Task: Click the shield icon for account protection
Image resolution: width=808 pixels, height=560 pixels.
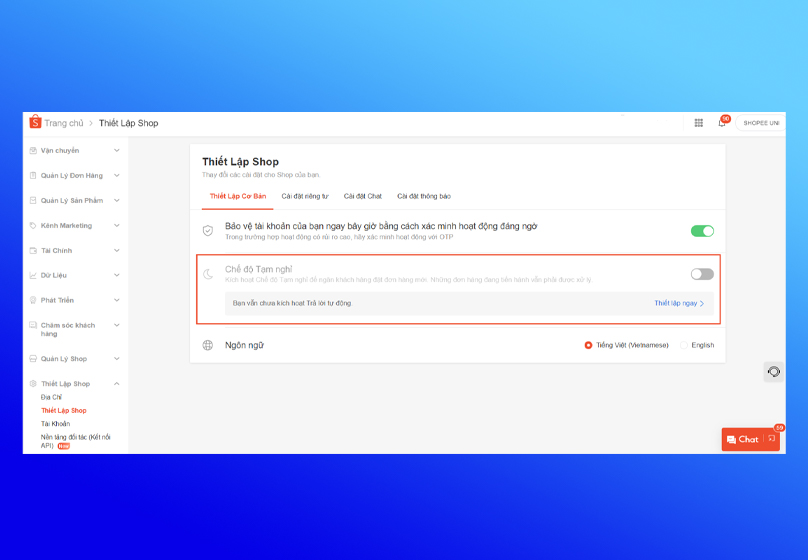Action: [x=208, y=230]
